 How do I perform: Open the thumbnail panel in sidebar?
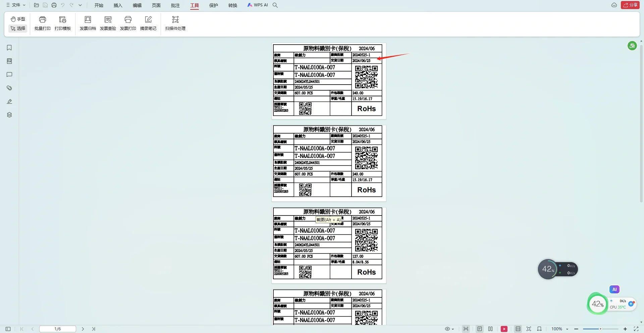pyautogui.click(x=9, y=61)
